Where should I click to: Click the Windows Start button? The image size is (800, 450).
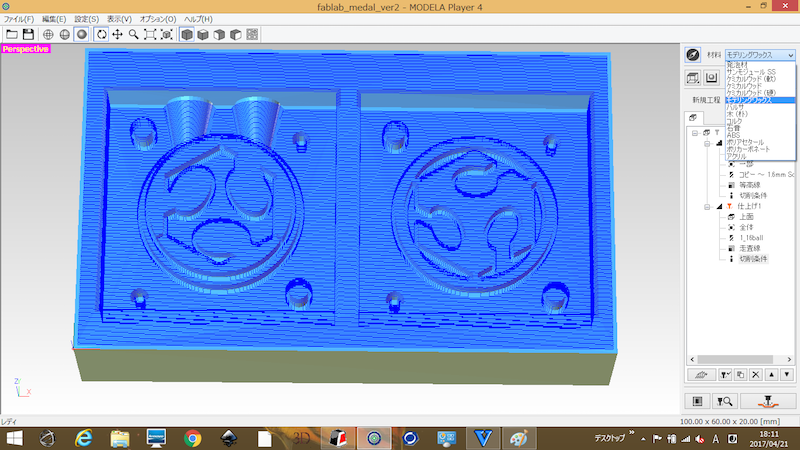pyautogui.click(x=14, y=438)
